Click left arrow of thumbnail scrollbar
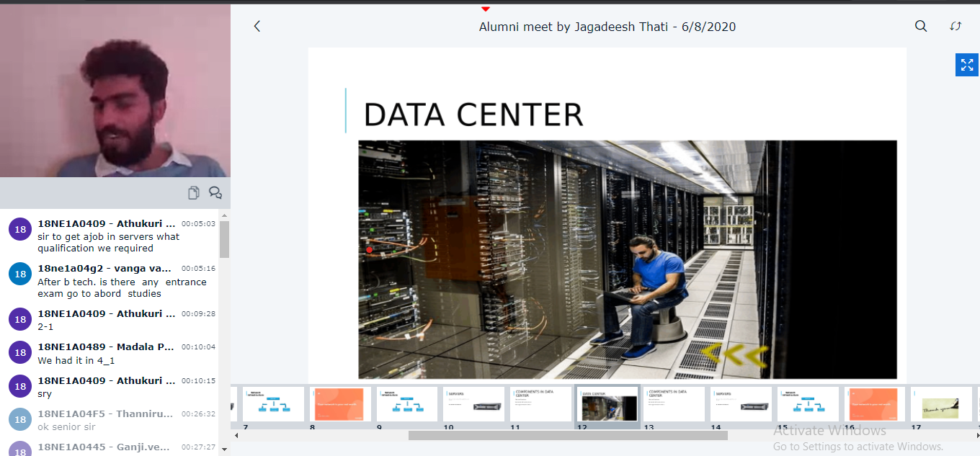 click(235, 436)
